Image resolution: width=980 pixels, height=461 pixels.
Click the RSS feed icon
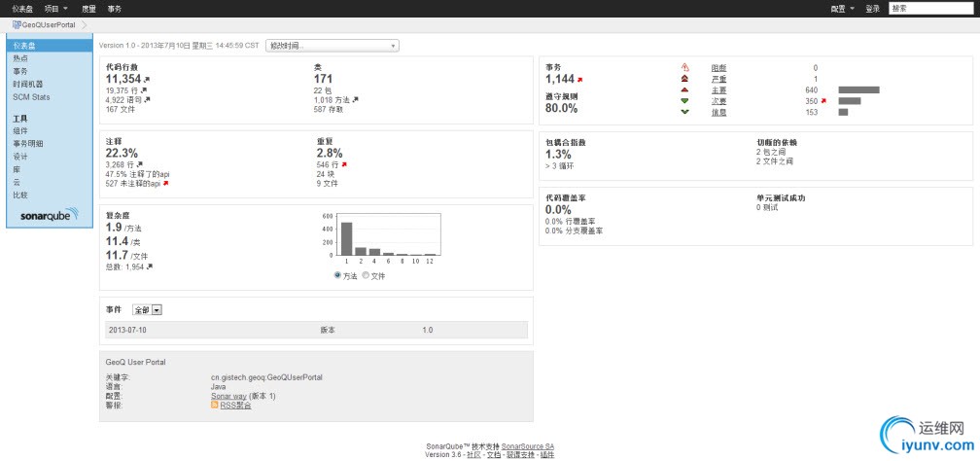pyautogui.click(x=214, y=406)
